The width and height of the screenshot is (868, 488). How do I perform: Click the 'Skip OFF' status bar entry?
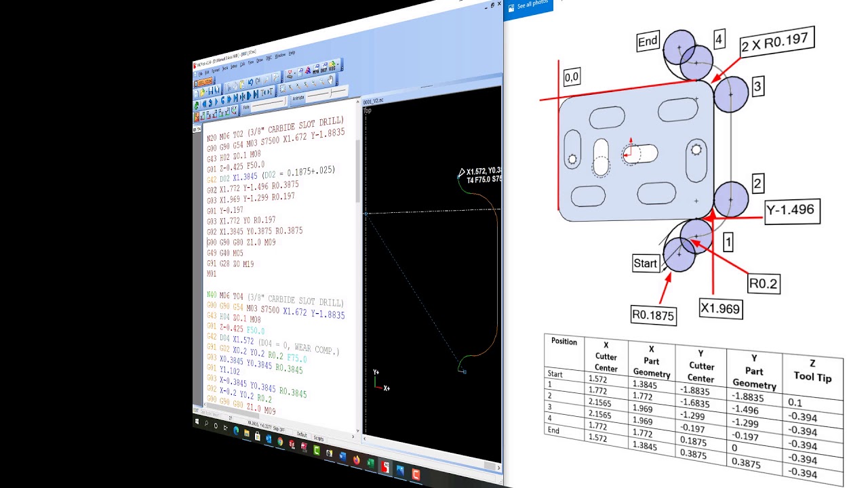(x=279, y=429)
